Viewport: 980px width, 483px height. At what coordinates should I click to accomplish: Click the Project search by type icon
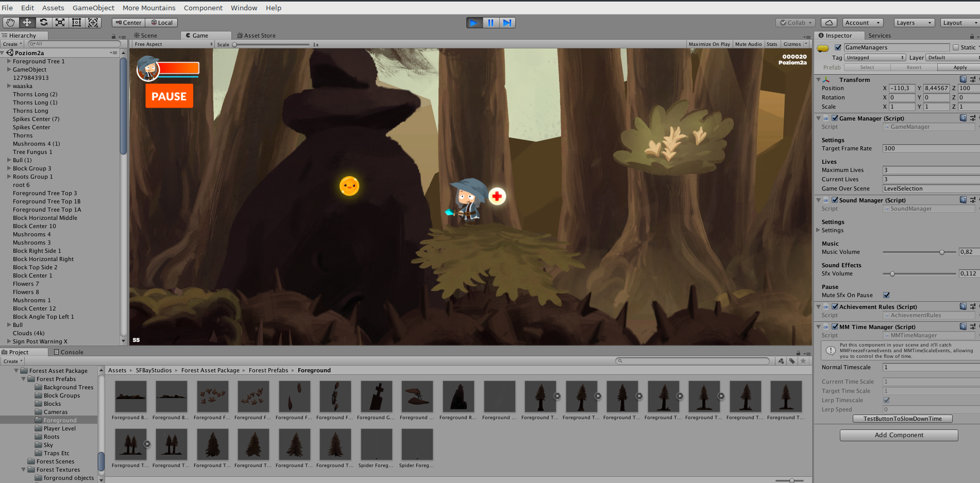click(781, 361)
